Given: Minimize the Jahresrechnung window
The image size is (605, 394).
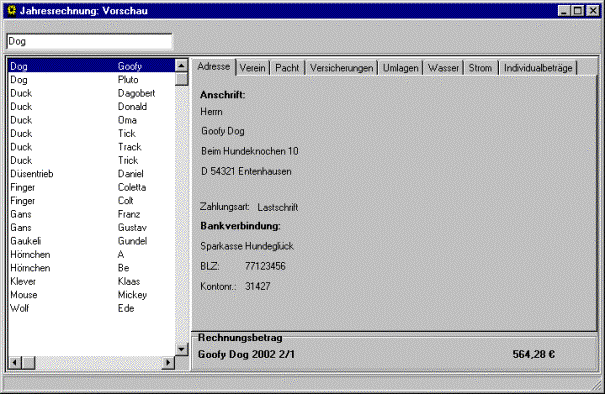Looking at the screenshot, I should point(564,11).
